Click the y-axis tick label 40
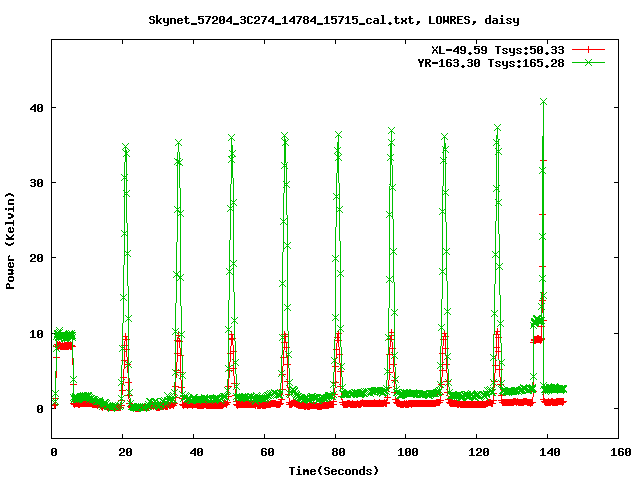This screenshot has width=640, height=480. (36, 108)
